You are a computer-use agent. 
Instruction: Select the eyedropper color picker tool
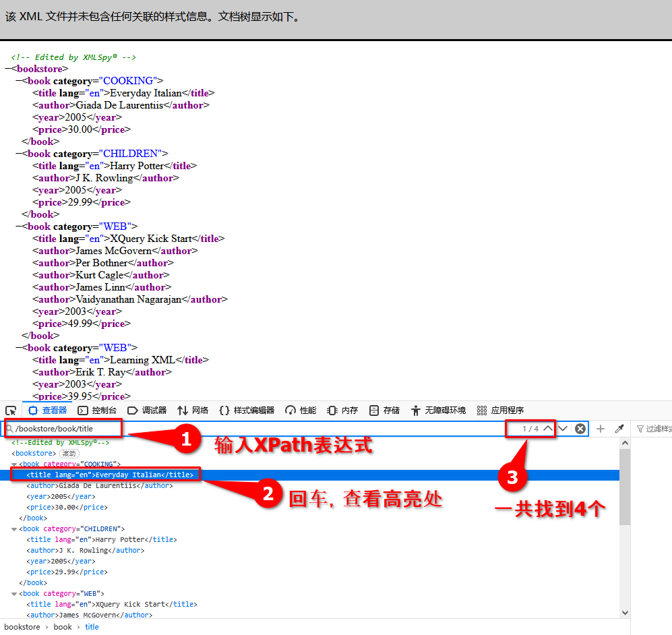[619, 429]
